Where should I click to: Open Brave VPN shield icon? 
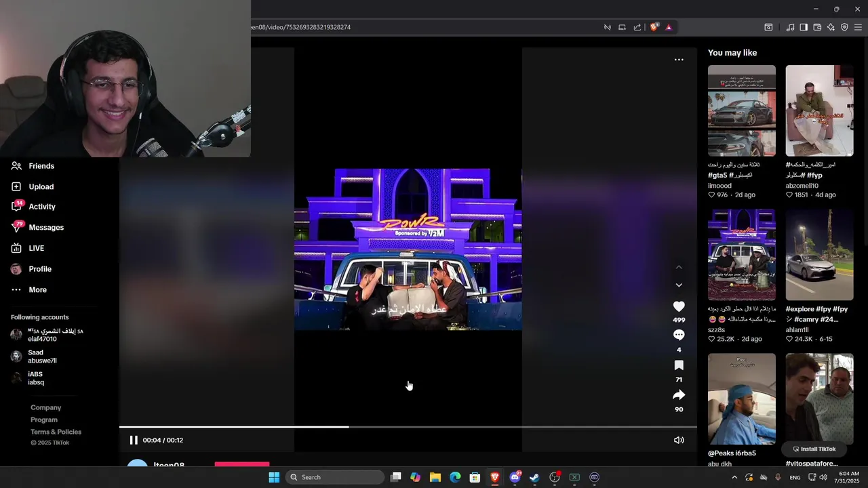click(844, 27)
